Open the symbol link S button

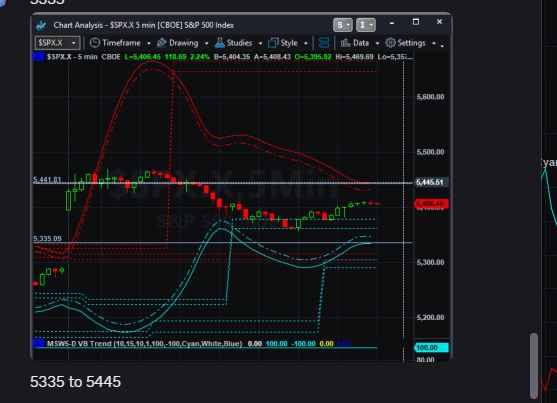(343, 25)
